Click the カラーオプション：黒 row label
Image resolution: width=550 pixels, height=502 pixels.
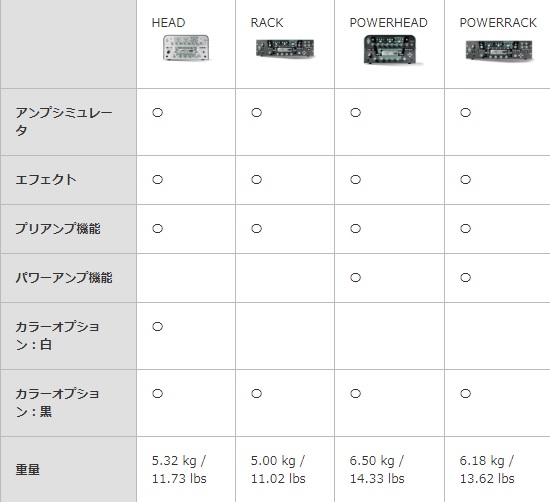pyautogui.click(x=58, y=403)
